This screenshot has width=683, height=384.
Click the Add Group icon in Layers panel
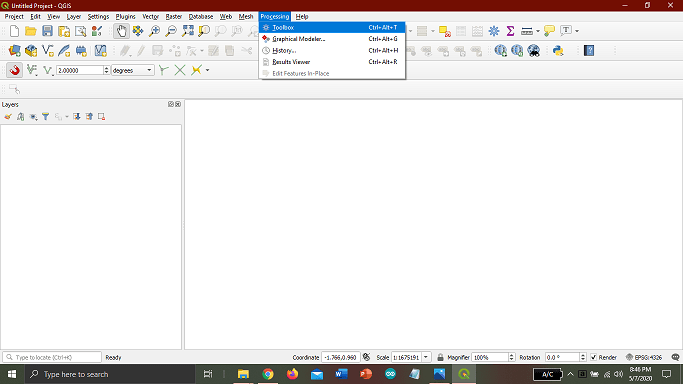pos(20,117)
